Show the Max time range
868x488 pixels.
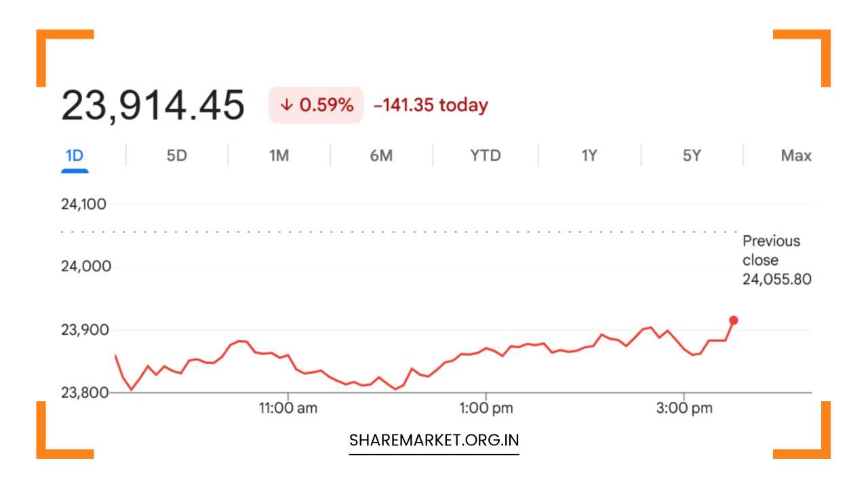click(x=796, y=156)
